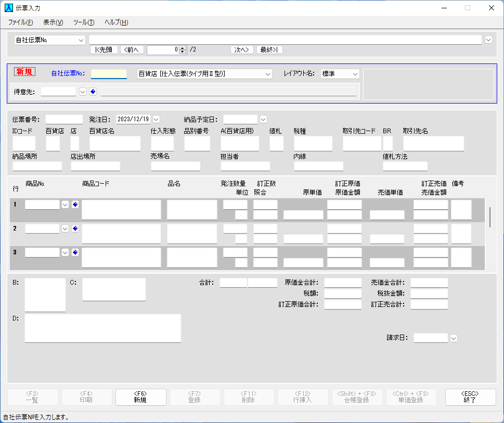Click row 1 blue diamond product lookup icon
The width and height of the screenshot is (504, 423).
click(75, 204)
